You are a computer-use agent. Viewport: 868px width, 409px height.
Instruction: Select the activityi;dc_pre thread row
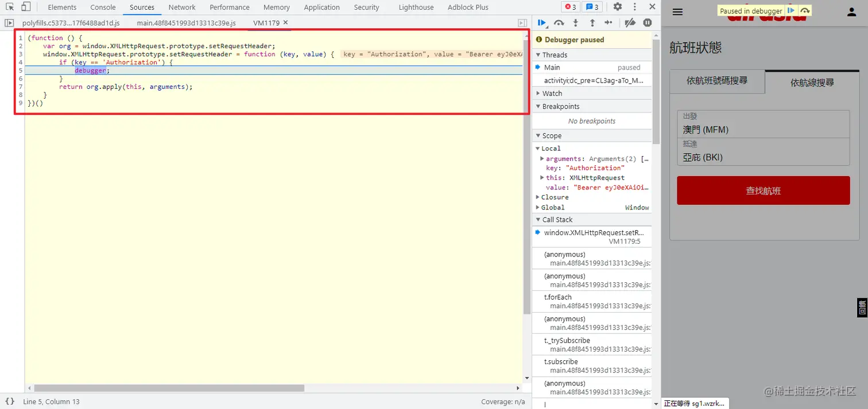click(x=592, y=80)
